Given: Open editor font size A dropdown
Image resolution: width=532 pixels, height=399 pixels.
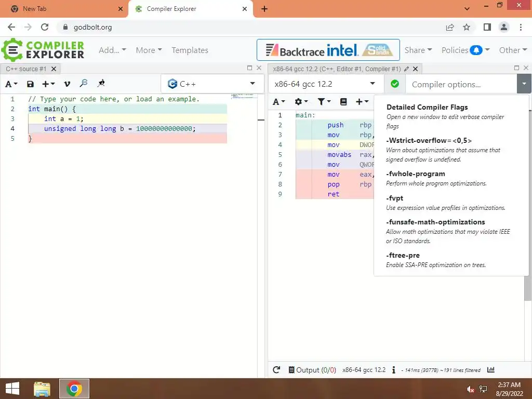Looking at the screenshot, I should (11, 84).
